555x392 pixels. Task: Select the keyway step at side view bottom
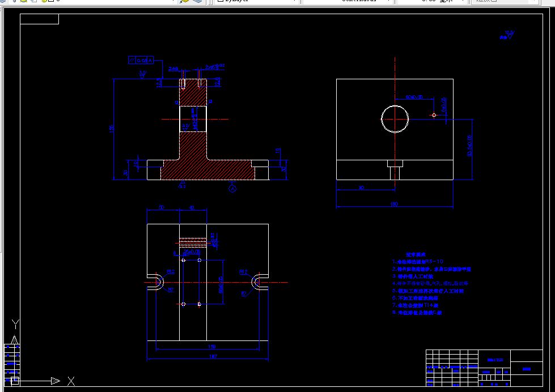pos(395,170)
